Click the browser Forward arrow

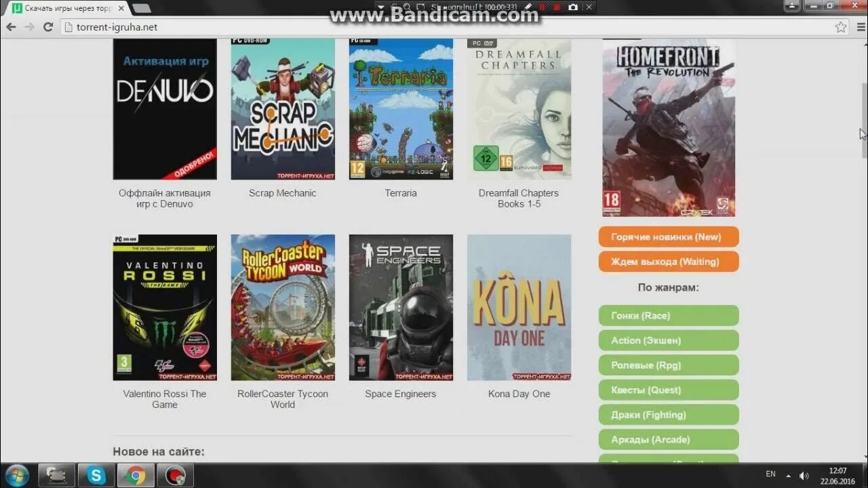click(x=29, y=27)
